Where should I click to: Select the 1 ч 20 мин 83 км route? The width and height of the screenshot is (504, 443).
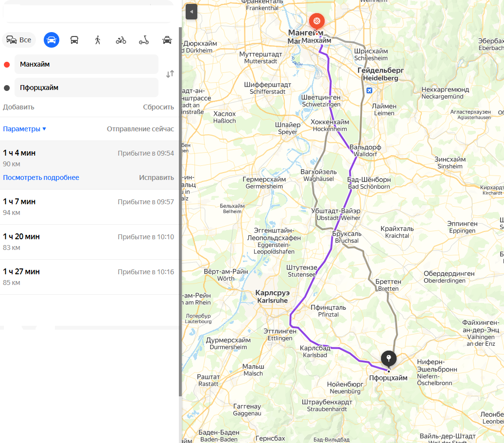pyautogui.click(x=89, y=242)
